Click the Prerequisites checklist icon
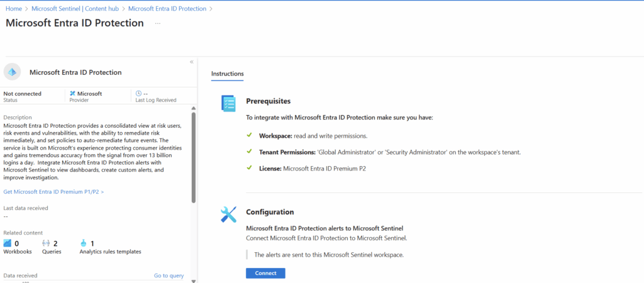Screen dimensions: 644x283 [228, 103]
